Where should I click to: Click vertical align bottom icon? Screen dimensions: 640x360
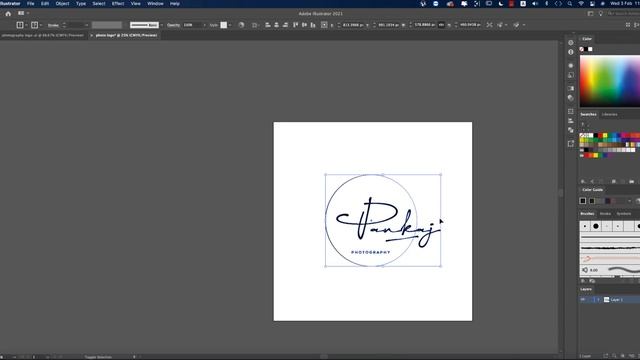click(x=313, y=25)
